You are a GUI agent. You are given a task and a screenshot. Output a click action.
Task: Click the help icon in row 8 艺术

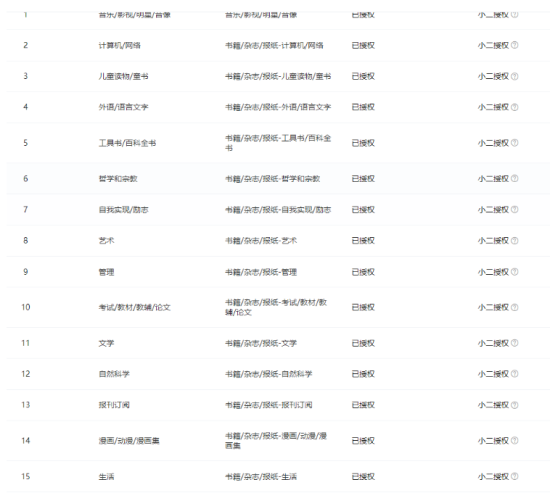click(515, 241)
